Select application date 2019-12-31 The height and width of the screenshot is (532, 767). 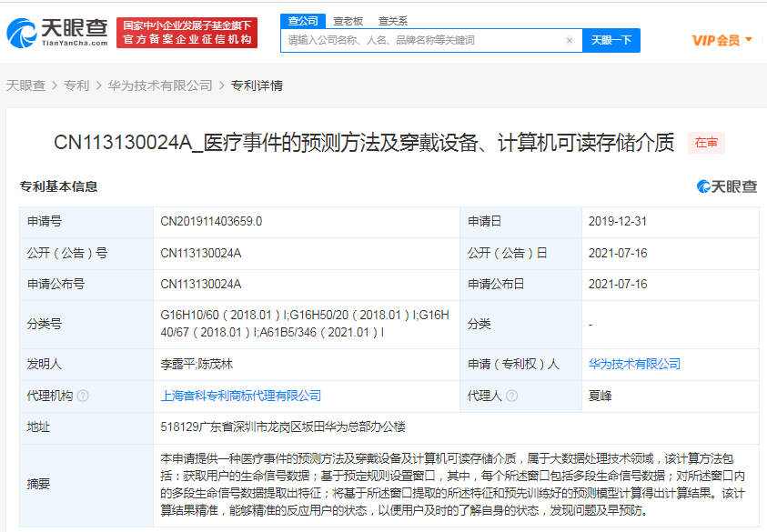[617, 222]
